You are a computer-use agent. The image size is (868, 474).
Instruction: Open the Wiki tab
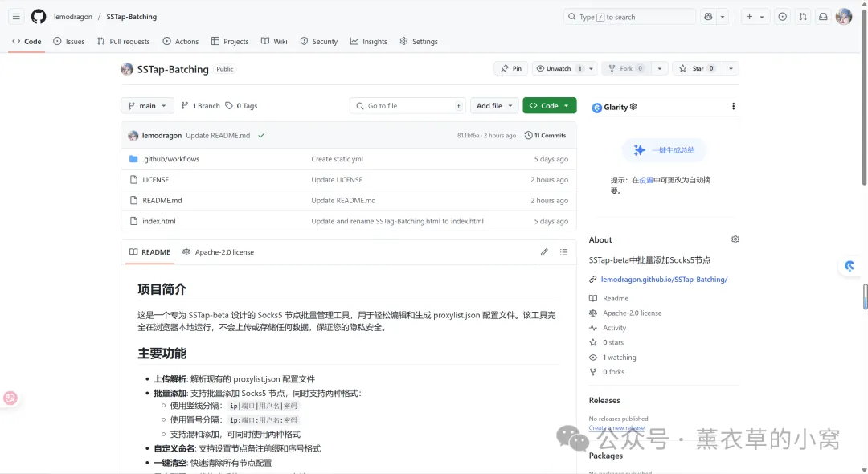274,41
